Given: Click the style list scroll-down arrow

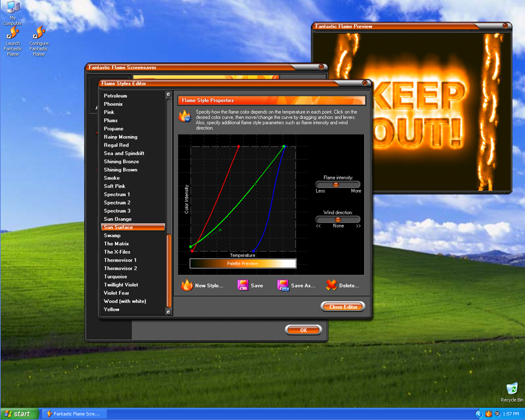Looking at the screenshot, I should coord(169,312).
